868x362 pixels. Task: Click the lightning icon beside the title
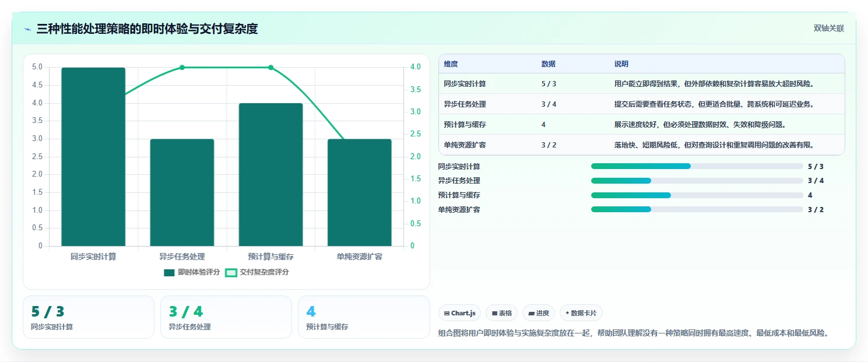tap(27, 29)
